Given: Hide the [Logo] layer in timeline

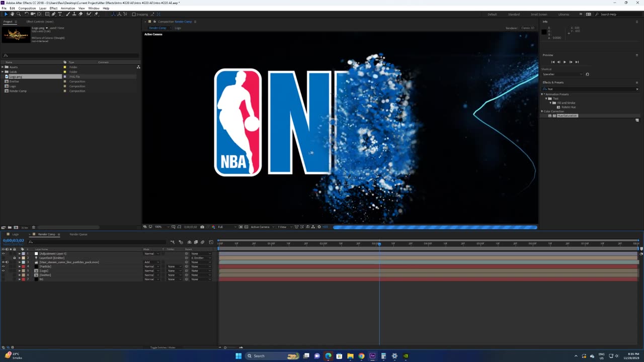Looking at the screenshot, I should [x=3, y=270].
